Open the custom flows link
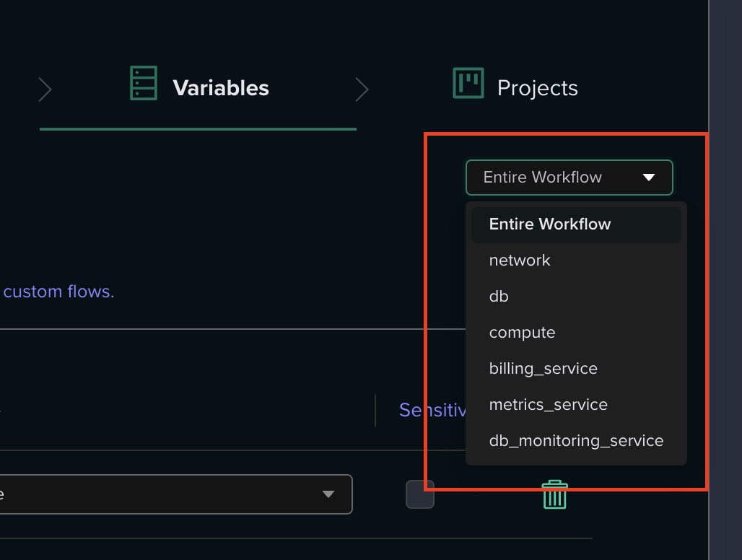This screenshot has height=560, width=742. [58, 292]
